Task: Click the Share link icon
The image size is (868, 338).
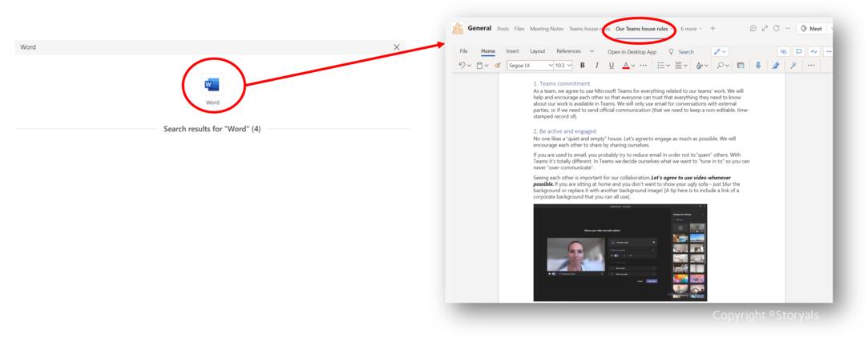Action: pos(783,51)
